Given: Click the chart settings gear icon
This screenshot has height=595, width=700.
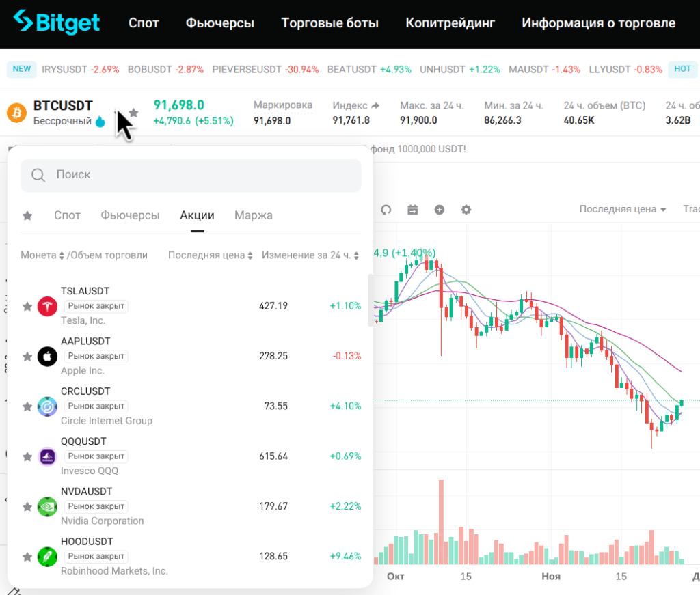Looking at the screenshot, I should [x=466, y=210].
